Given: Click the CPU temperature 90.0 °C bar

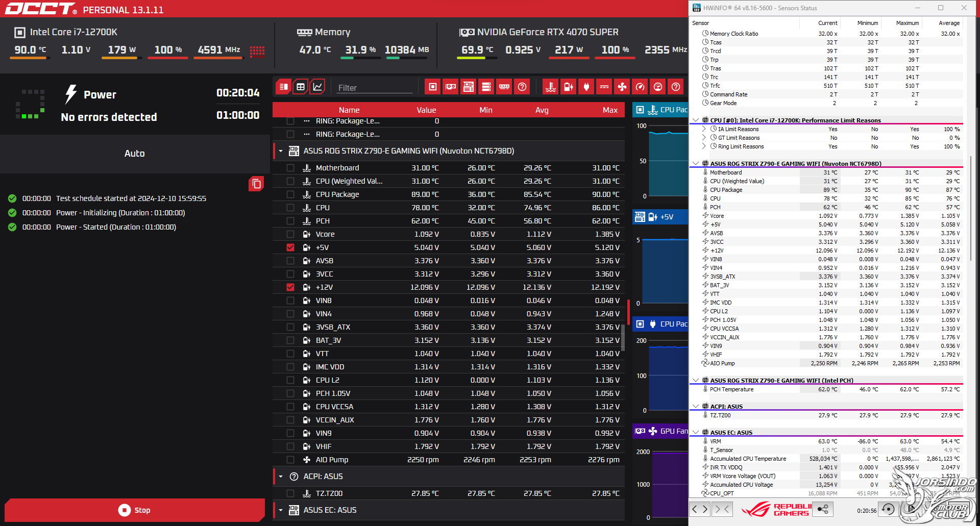Looking at the screenshot, I should (x=30, y=58).
